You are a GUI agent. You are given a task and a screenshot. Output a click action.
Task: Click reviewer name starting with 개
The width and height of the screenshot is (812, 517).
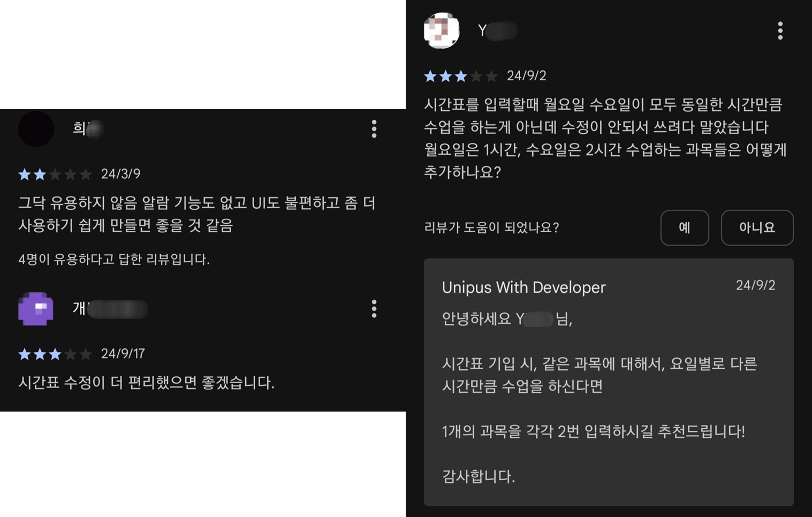tap(110, 309)
